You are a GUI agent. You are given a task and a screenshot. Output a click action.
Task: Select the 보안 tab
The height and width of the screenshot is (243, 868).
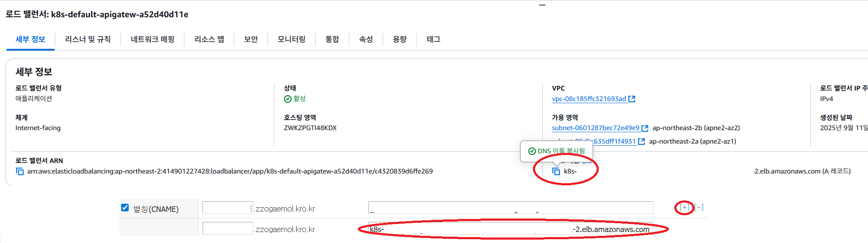pyautogui.click(x=251, y=39)
